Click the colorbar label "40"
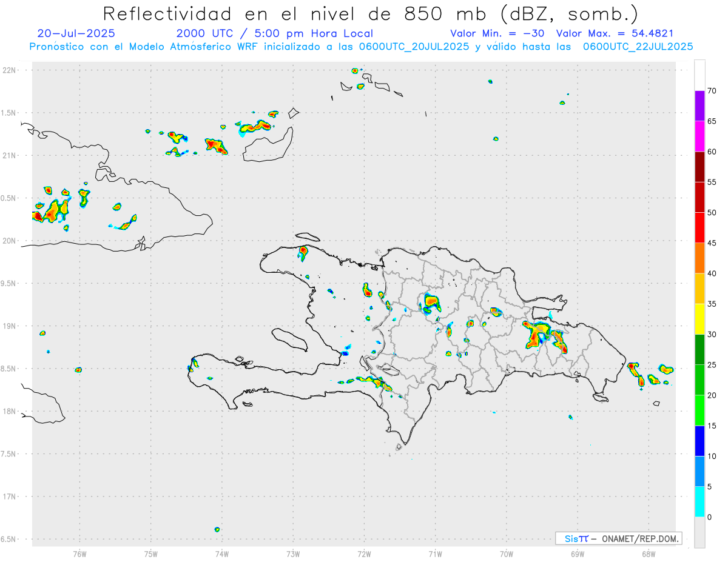Screen dimensions: 728x562 [x=712, y=273]
